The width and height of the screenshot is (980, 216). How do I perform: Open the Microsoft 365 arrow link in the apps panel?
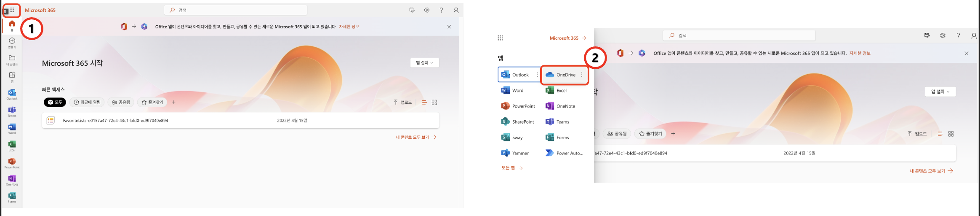(568, 38)
